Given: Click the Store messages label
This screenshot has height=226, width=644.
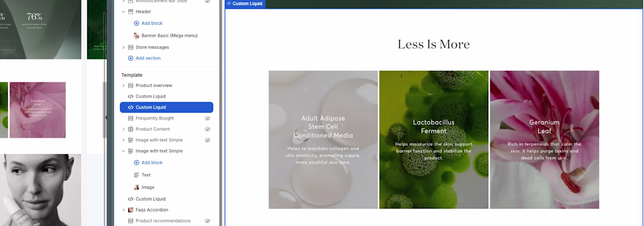Looking at the screenshot, I should [152, 47].
